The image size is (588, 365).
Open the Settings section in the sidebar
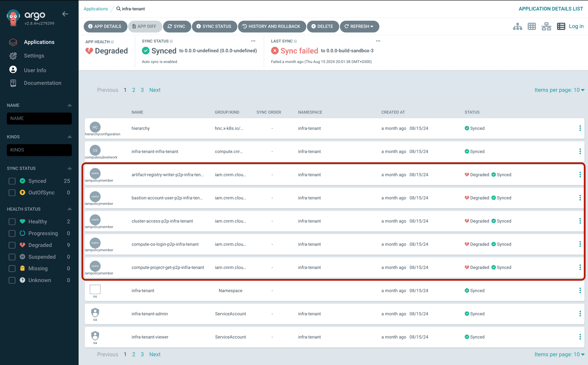[34, 56]
